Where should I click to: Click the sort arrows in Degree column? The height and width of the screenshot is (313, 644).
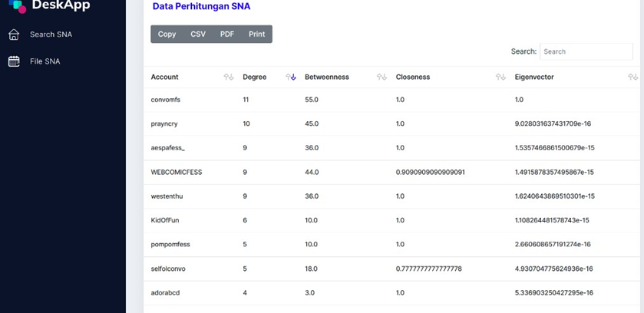[x=290, y=77]
